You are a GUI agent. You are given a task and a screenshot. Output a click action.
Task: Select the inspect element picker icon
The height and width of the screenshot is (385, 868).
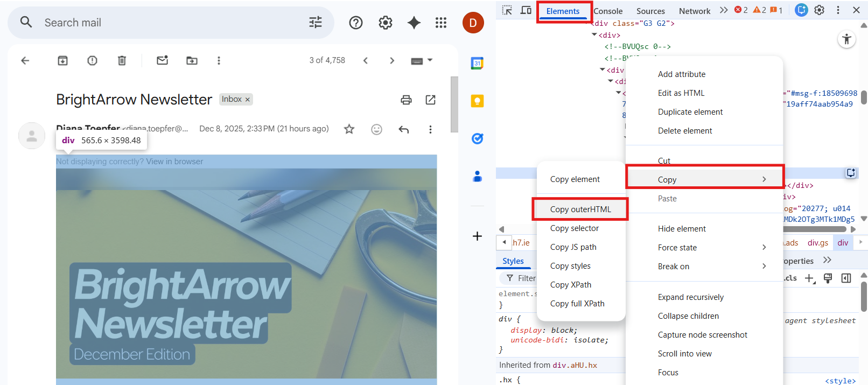coord(507,10)
